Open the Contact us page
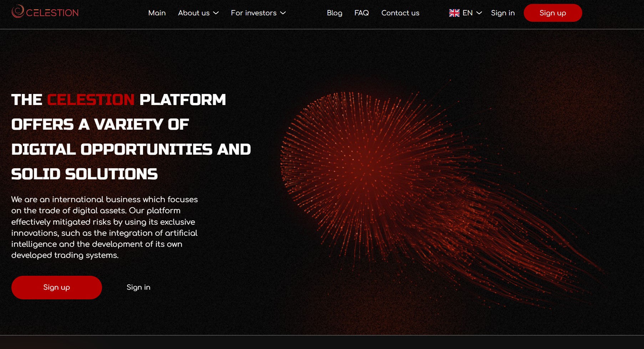 (x=400, y=13)
